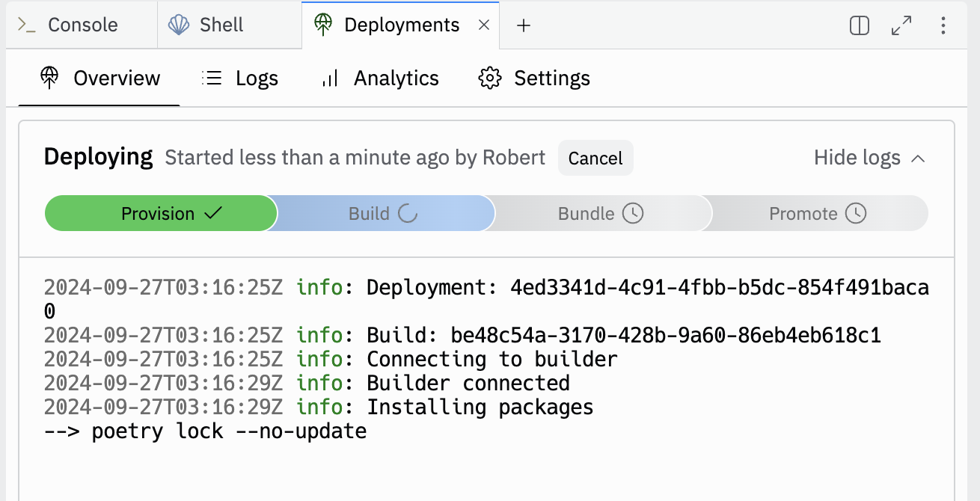Click the Console terminal prompt icon

(27, 25)
